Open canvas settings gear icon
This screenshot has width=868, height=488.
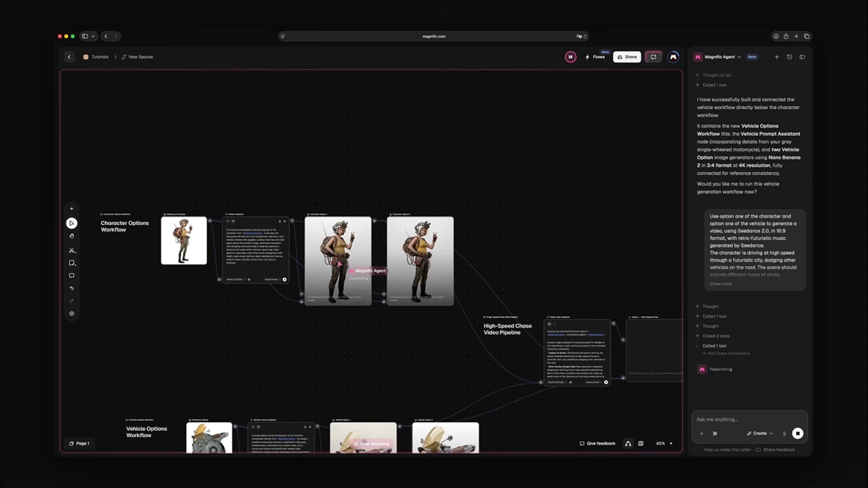[x=71, y=314]
